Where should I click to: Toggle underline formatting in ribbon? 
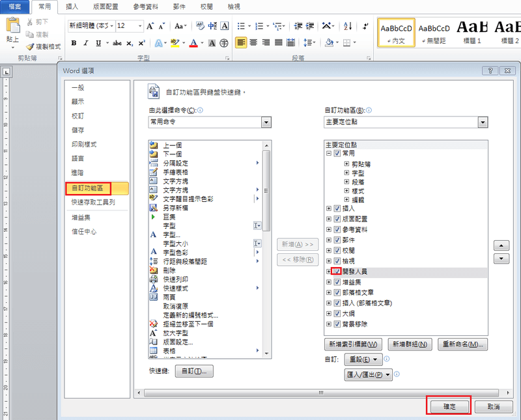(98, 43)
